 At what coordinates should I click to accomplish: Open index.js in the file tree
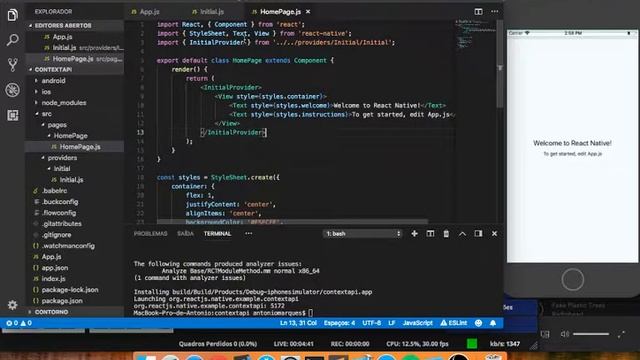(53, 279)
